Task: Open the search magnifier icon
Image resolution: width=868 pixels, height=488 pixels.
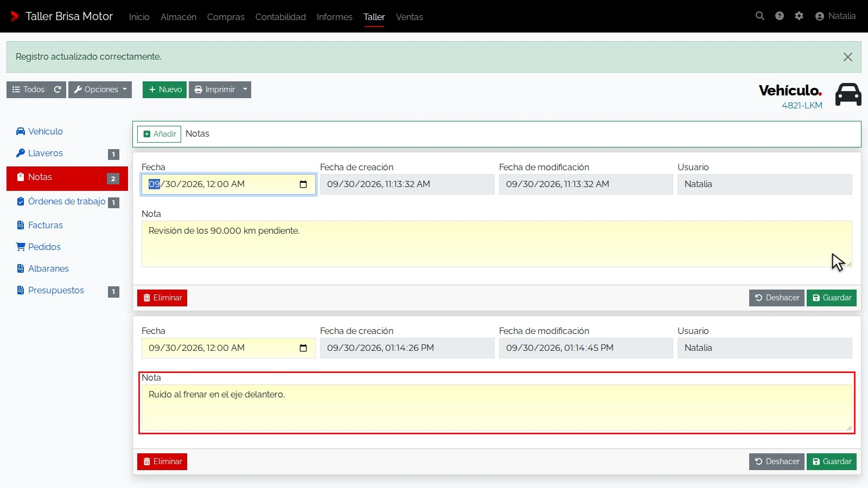Action: 760,16
